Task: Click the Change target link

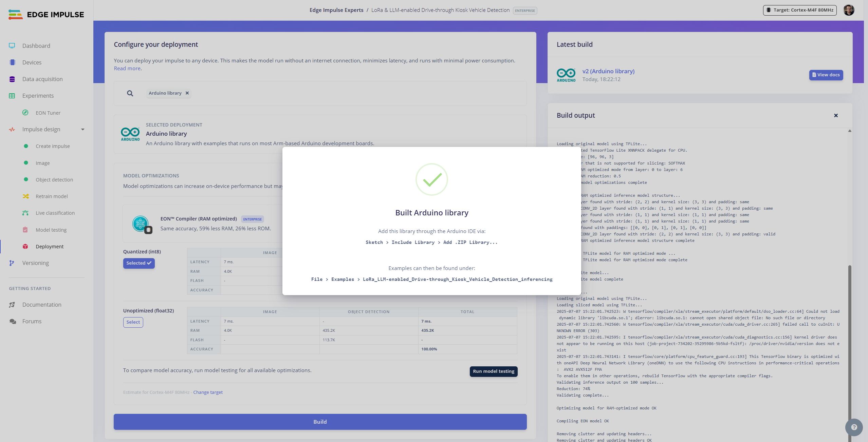Action: 208,392
